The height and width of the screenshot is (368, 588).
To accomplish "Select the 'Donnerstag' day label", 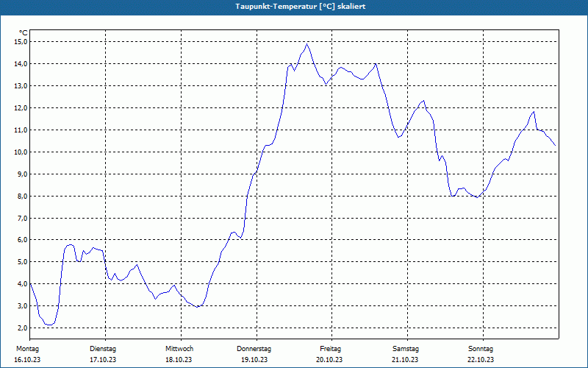I will (254, 349).
